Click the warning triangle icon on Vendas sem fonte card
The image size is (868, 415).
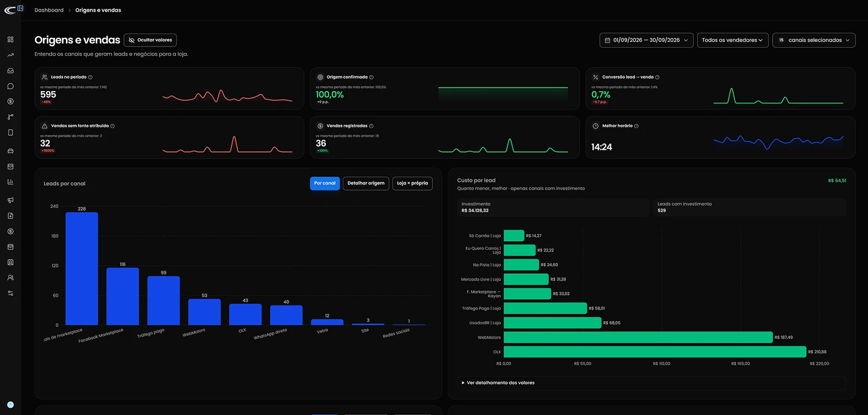pyautogui.click(x=44, y=126)
